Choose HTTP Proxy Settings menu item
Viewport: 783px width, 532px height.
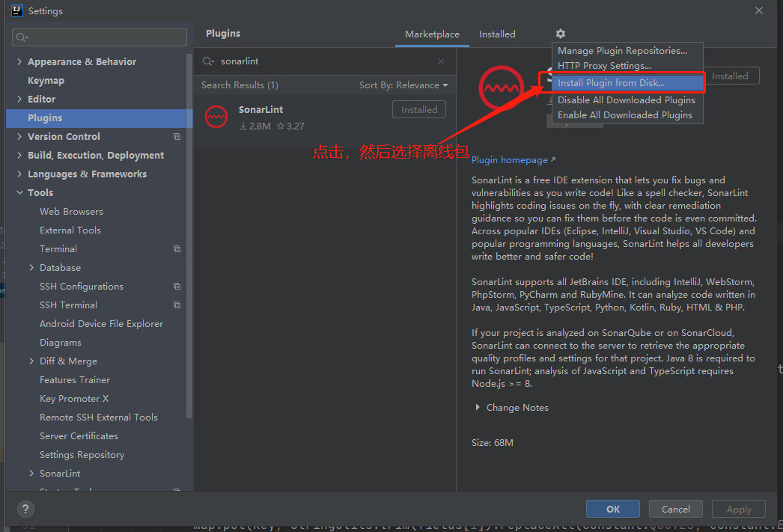627,66
